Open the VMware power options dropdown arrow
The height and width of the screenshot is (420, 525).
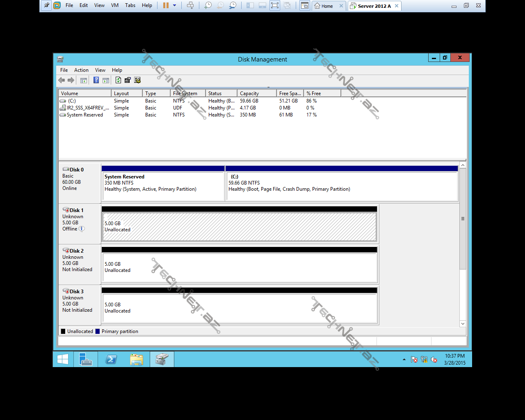coord(175,5)
